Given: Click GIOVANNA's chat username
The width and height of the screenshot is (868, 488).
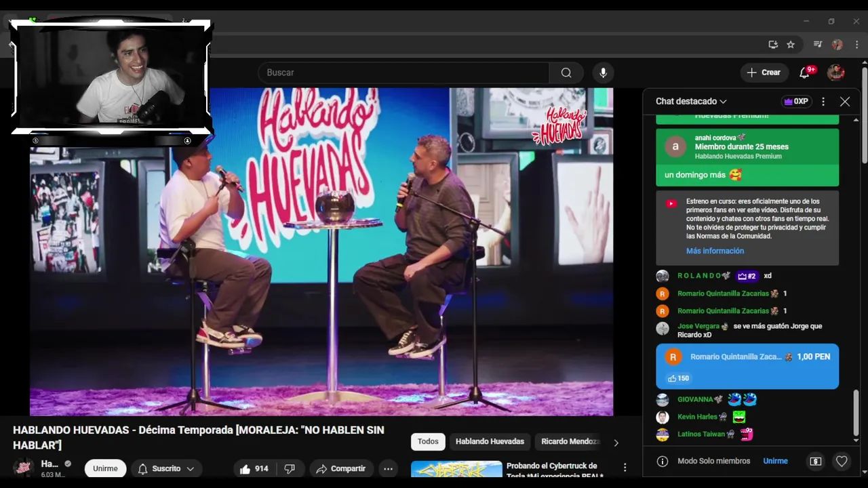Looking at the screenshot, I should pyautogui.click(x=695, y=400).
